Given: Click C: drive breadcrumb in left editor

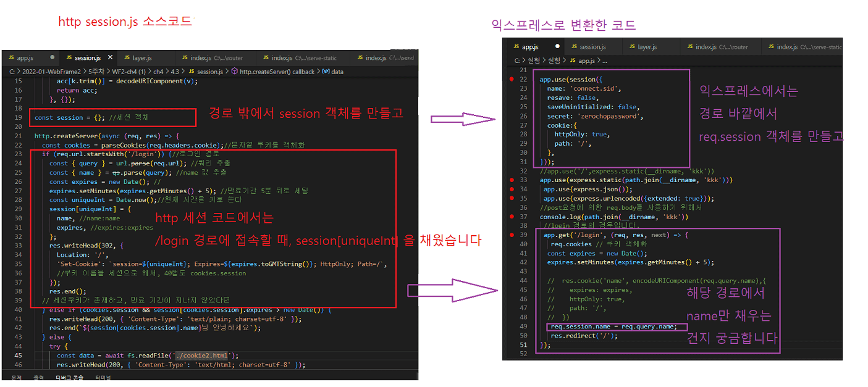Looking at the screenshot, I should click(x=12, y=72).
